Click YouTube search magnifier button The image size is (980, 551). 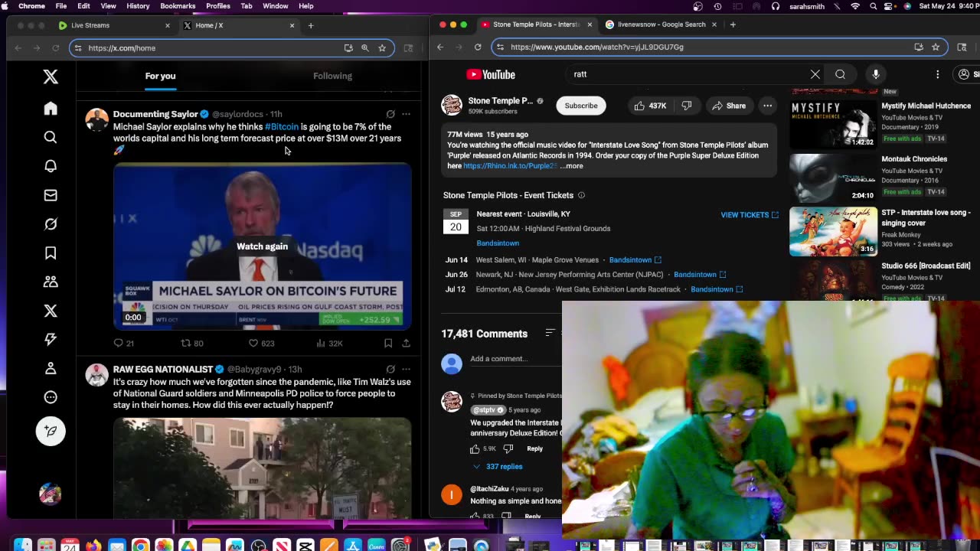(x=840, y=74)
